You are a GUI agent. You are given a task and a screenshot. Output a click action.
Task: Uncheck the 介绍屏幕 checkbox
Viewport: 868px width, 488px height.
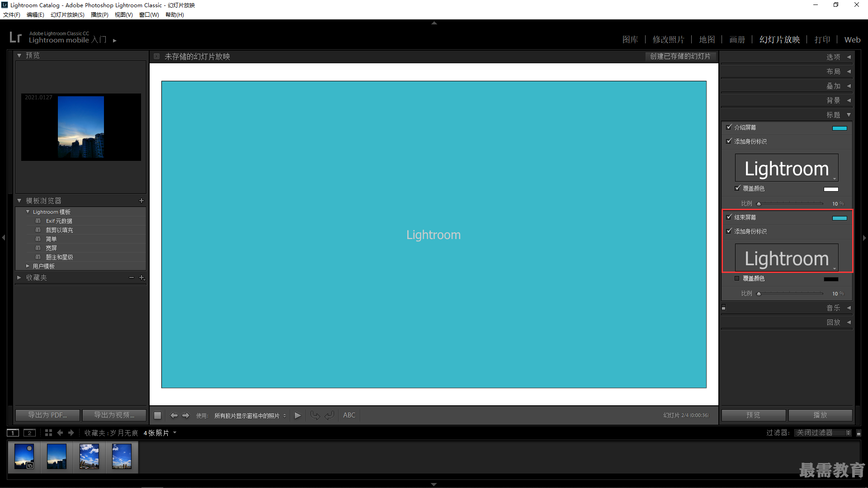729,127
